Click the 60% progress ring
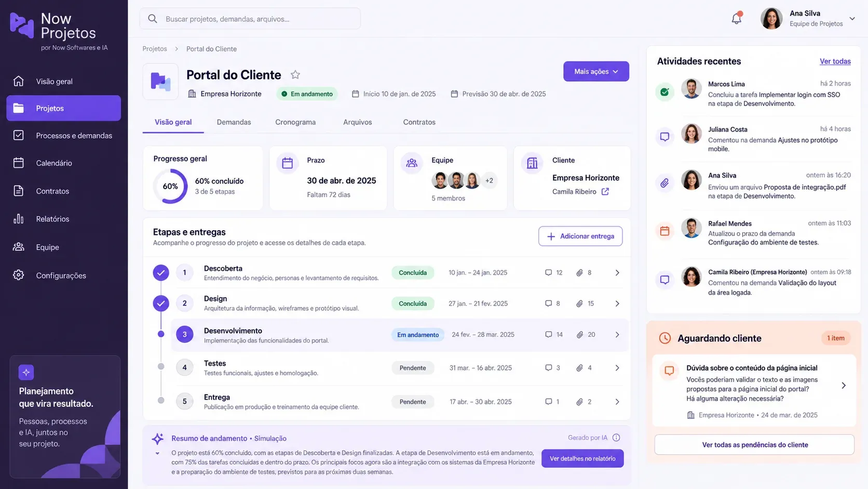Image resolution: width=868 pixels, height=489 pixels. pyautogui.click(x=170, y=186)
